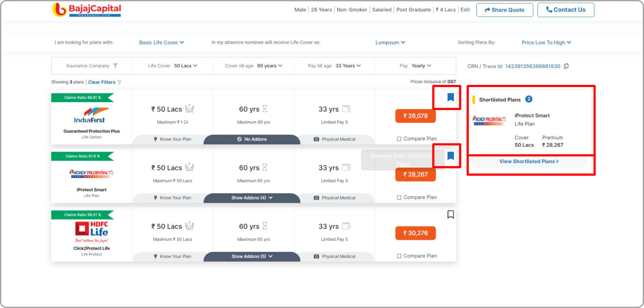644x308 pixels.
Task: Click the Share Quote button
Action: coord(505,10)
